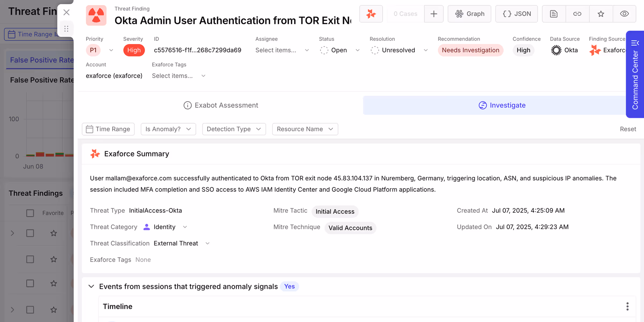The image size is (644, 322).
Task: Mark finding as favorite with header star
Action: coord(601,14)
